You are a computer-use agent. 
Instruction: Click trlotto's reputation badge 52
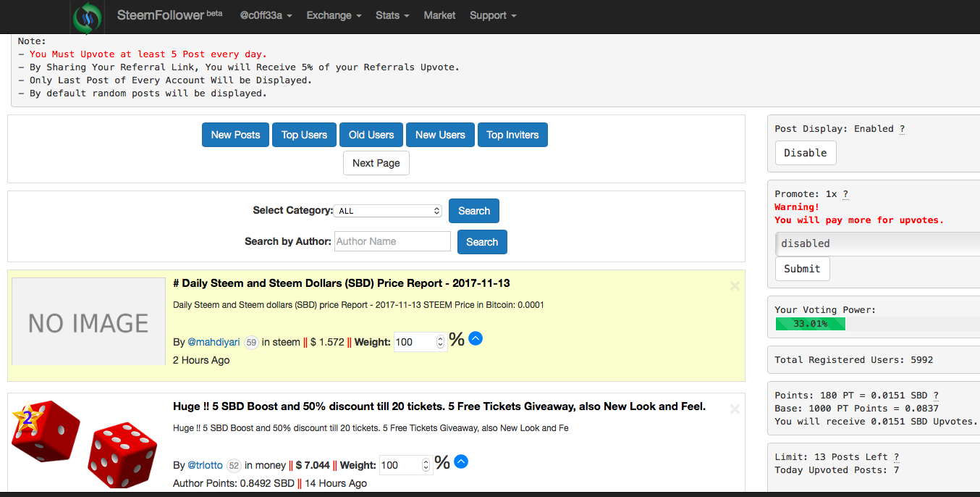234,465
